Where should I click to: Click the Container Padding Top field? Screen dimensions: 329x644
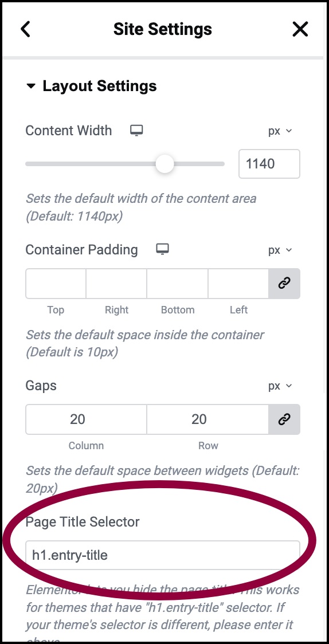click(x=56, y=284)
